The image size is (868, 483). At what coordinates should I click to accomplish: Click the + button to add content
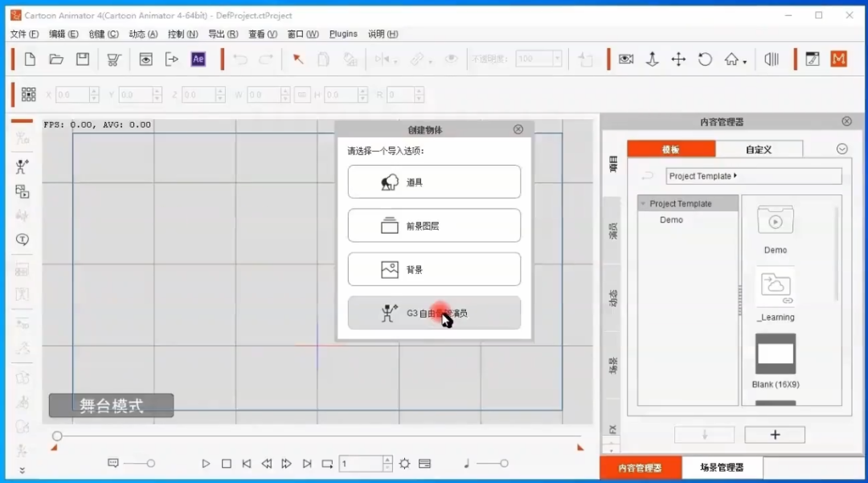[774, 434]
